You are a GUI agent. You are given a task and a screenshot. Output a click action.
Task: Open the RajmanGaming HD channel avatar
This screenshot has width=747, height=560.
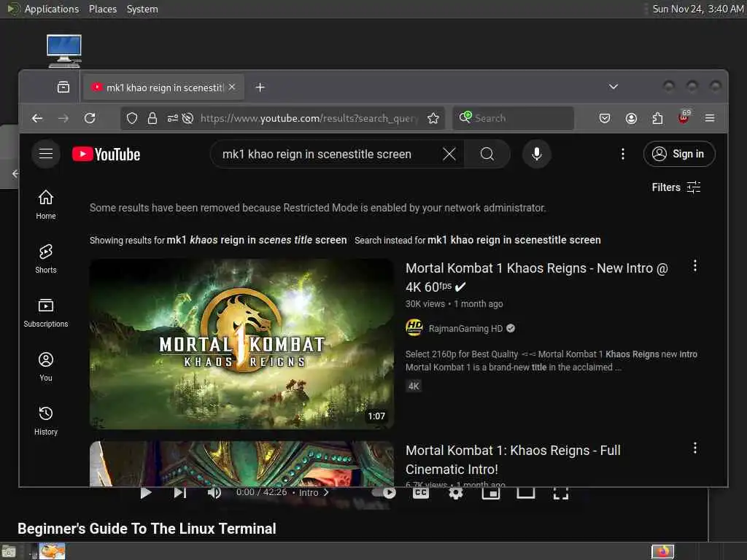414,328
